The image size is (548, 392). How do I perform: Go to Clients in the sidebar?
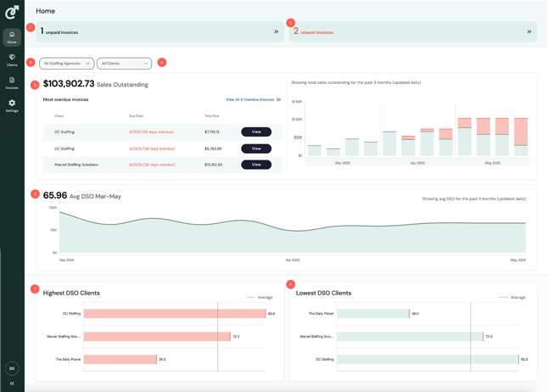[x=12, y=60]
